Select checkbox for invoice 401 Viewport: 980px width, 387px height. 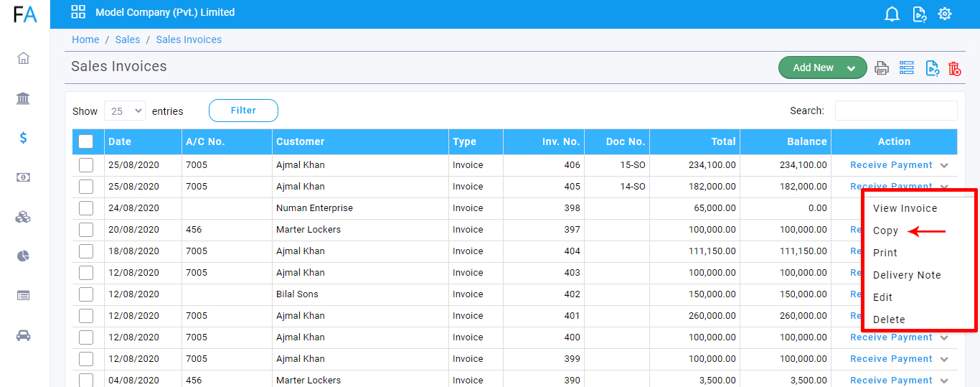86,316
